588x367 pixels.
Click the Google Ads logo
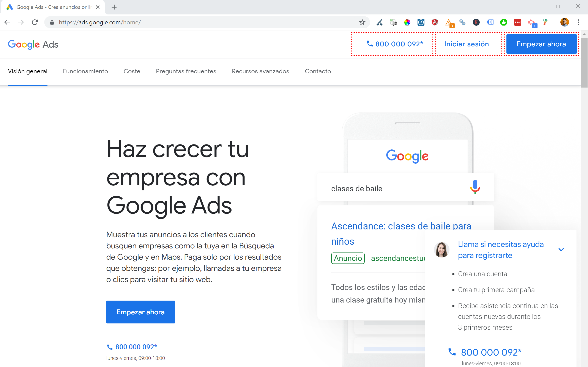point(33,44)
